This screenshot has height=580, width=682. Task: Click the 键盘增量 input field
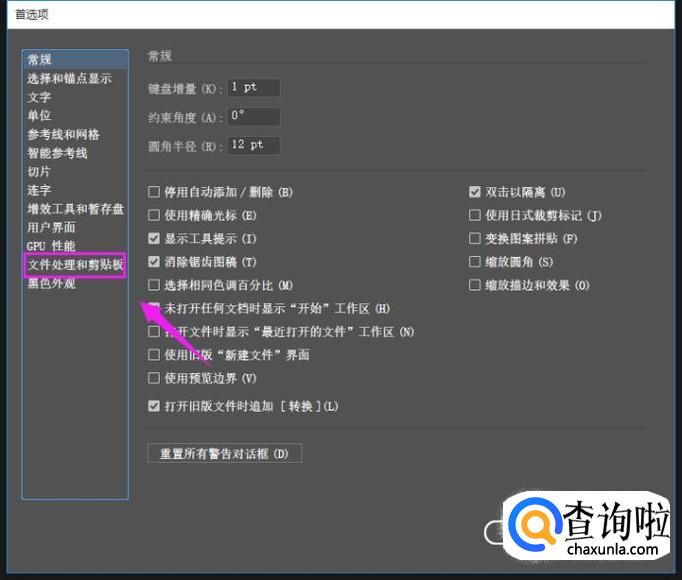coord(254,87)
